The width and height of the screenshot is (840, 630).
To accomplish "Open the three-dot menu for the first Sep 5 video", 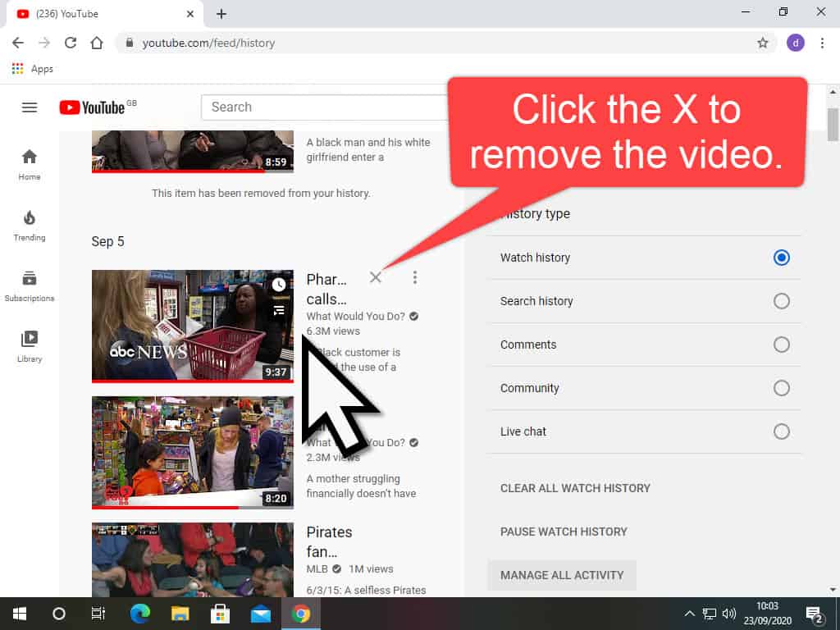I will coord(415,277).
